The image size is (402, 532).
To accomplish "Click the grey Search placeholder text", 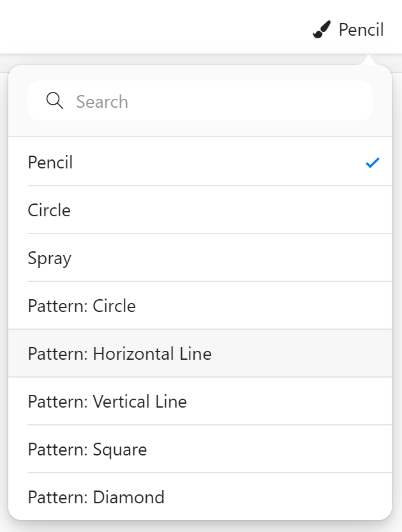I will point(102,101).
